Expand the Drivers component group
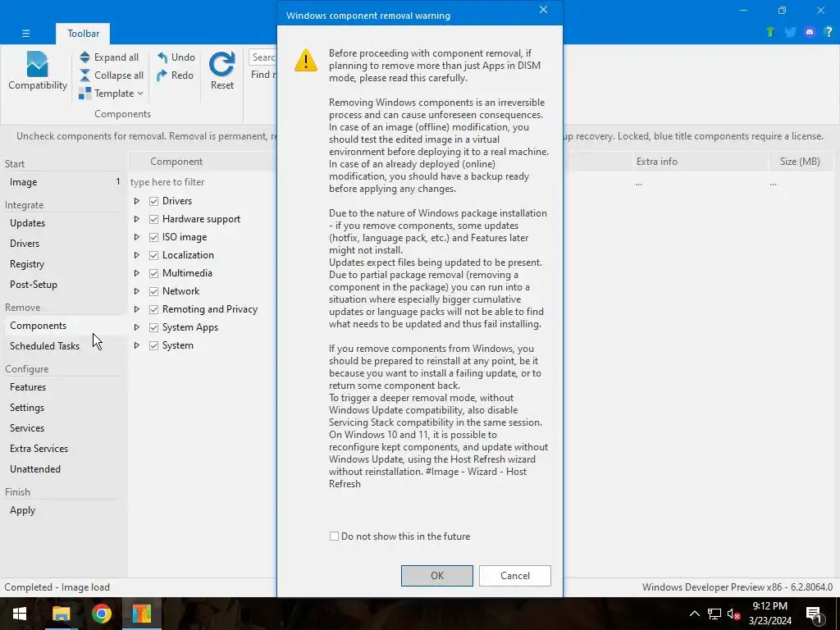Image resolution: width=840 pixels, height=630 pixels. coord(137,201)
